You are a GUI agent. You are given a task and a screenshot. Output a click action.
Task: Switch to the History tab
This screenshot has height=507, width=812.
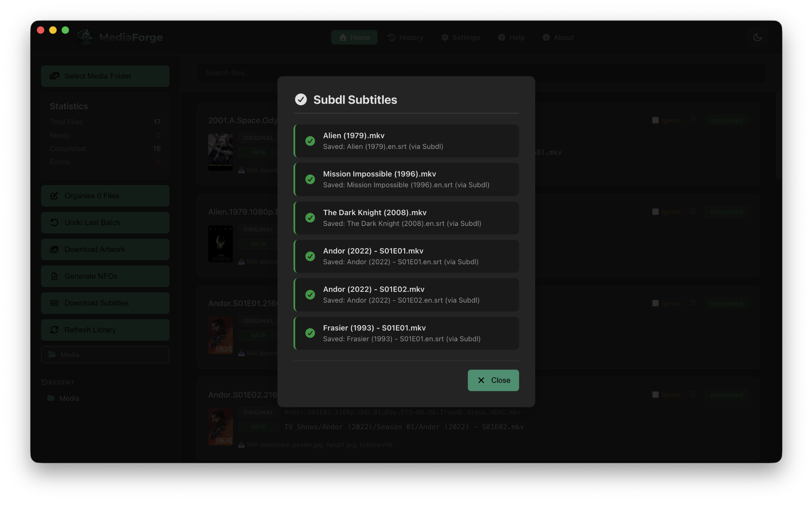406,37
